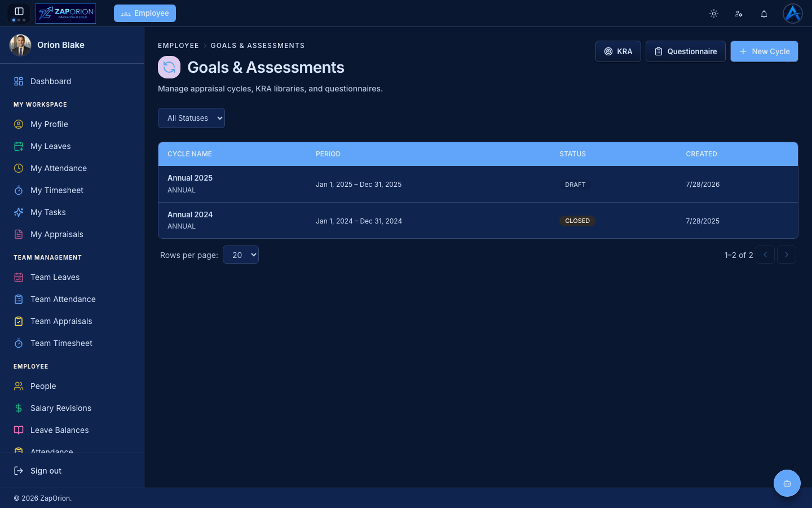Click the Questionnaire clipboard icon

coord(659,51)
